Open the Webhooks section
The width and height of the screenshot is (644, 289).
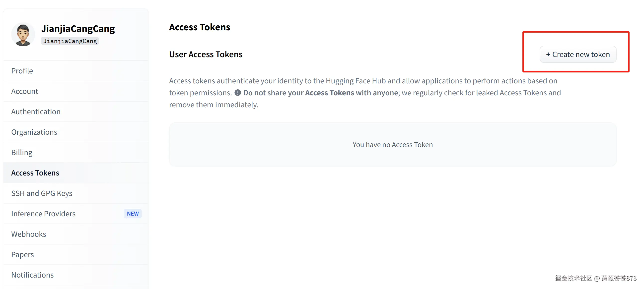pos(28,234)
